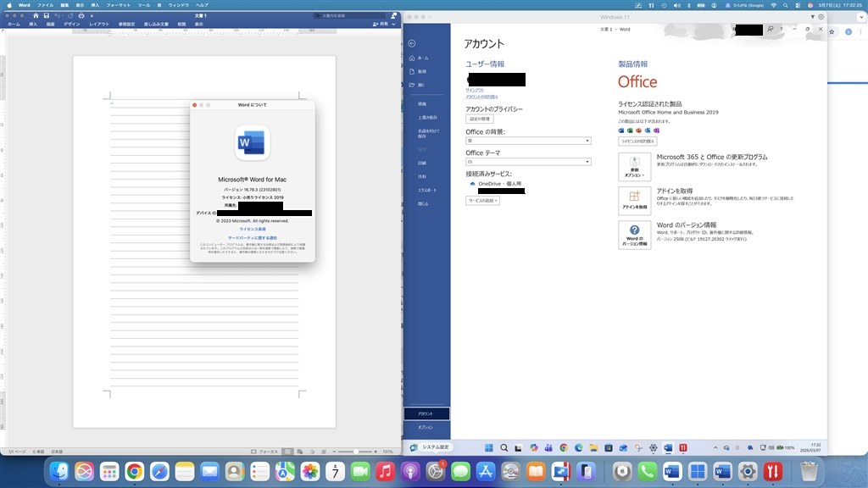Click the save icon in Mac Word toolbar
The width and height of the screenshot is (868, 488).
click(47, 15)
